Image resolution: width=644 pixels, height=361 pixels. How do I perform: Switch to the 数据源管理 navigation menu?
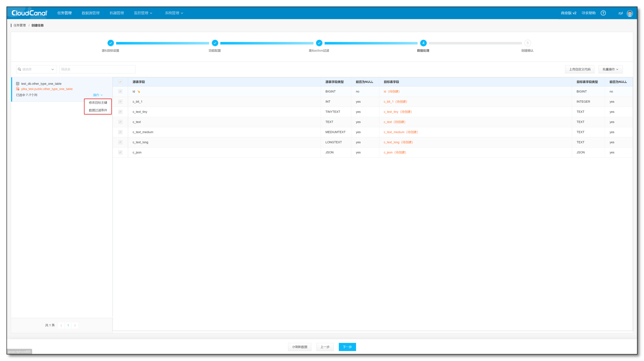pos(91,13)
